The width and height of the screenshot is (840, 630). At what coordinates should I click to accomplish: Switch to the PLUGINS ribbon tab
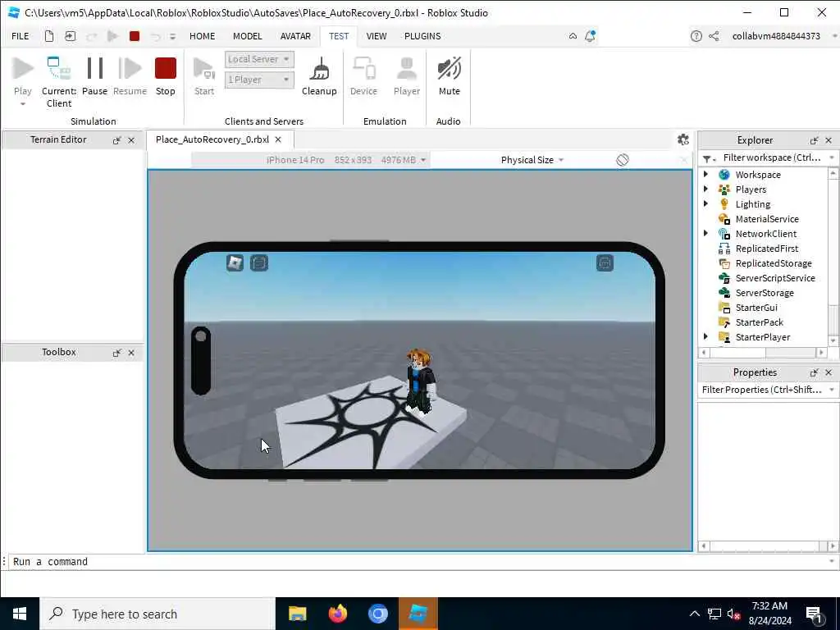point(422,36)
